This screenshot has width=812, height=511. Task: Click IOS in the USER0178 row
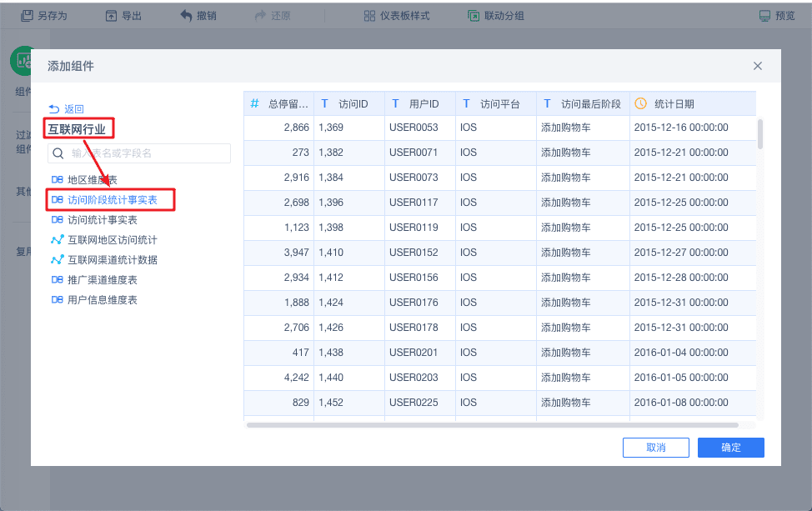[469, 328]
